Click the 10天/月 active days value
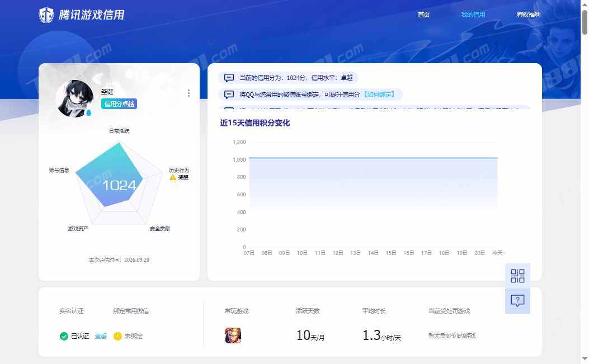The height and width of the screenshot is (364, 589). click(310, 335)
